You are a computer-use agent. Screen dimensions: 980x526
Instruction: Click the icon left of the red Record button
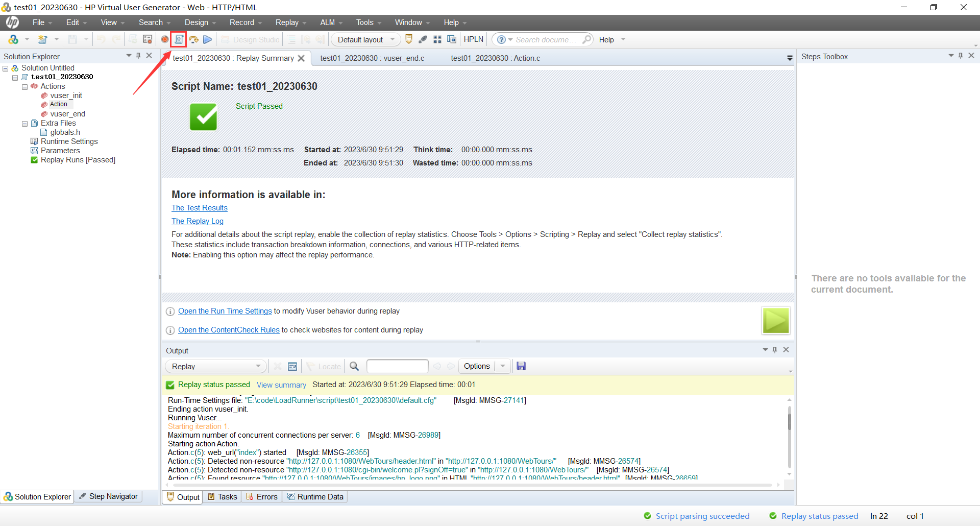(148, 39)
